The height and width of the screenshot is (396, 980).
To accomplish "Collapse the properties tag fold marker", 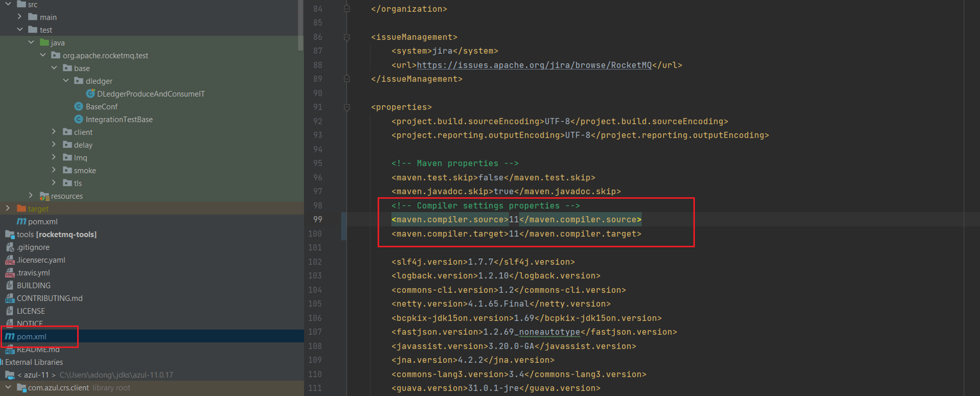I will (346, 107).
